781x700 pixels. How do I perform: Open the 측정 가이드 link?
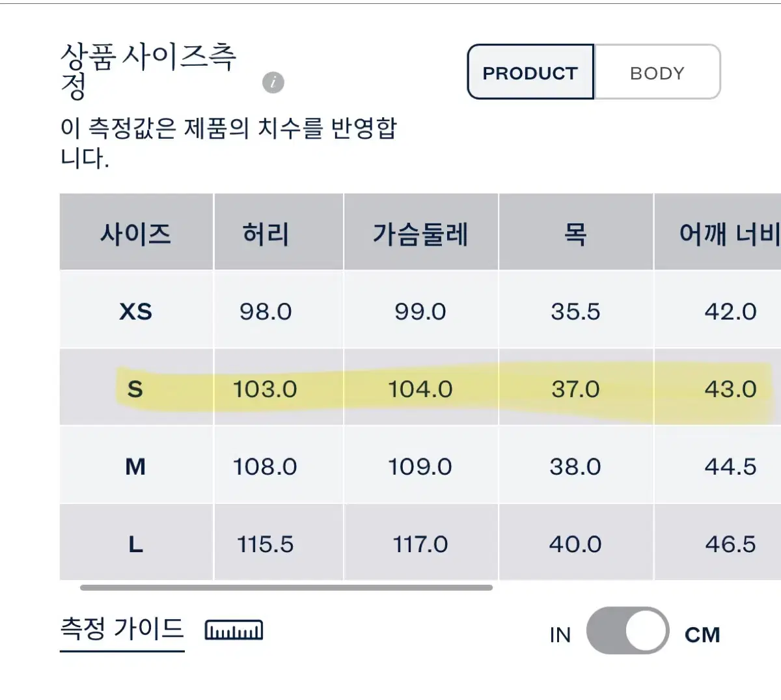[x=122, y=628]
